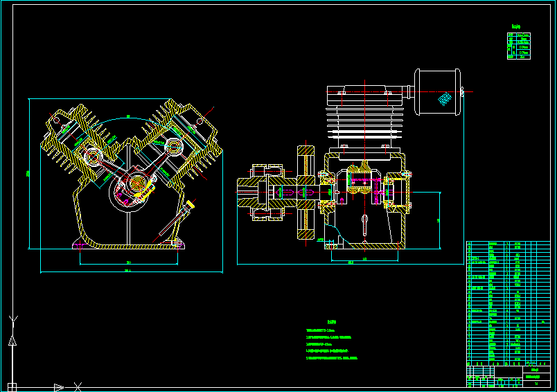Select the parts list table
Screen dimensions: 557x392
click(509, 303)
